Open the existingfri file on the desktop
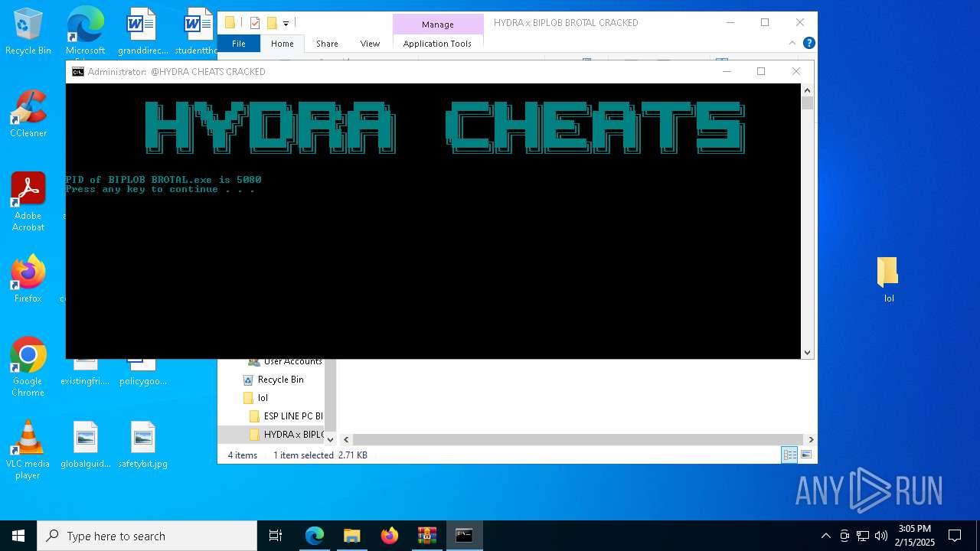The width and height of the screenshot is (980, 551). pos(85,373)
